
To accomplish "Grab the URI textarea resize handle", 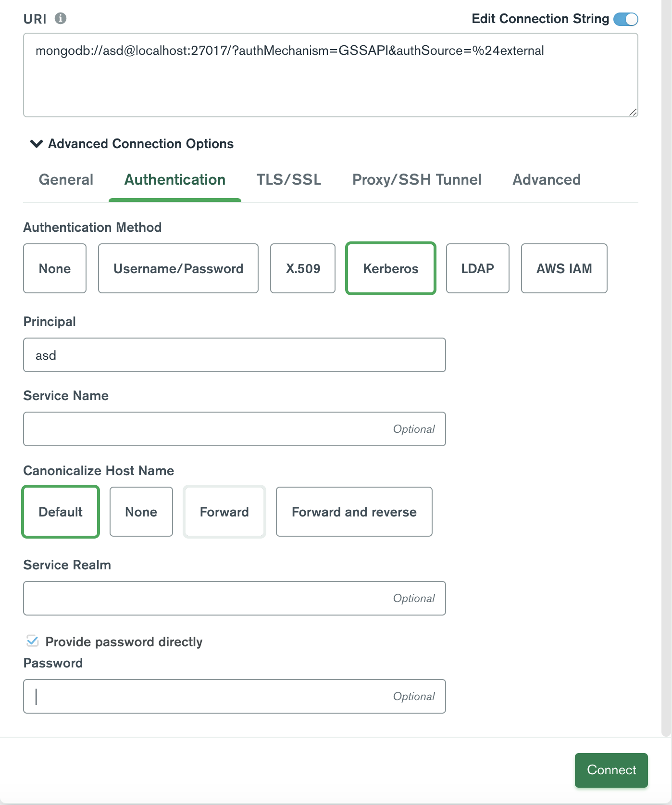I will (x=633, y=112).
